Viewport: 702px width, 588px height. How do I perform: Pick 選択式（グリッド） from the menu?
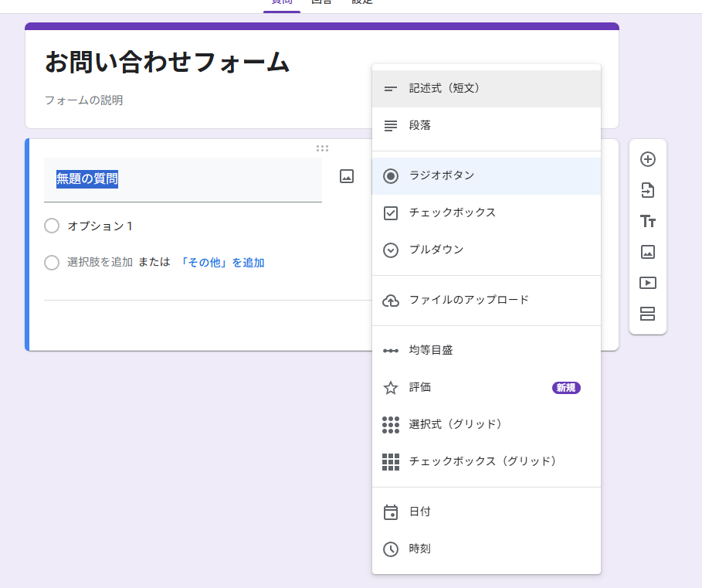[x=487, y=424]
